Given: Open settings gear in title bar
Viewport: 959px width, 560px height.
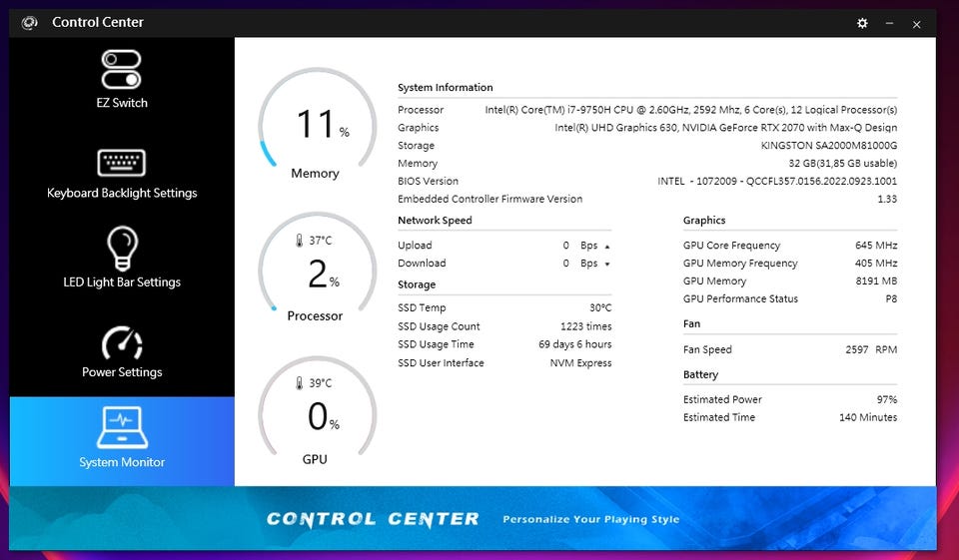Looking at the screenshot, I should pos(862,23).
